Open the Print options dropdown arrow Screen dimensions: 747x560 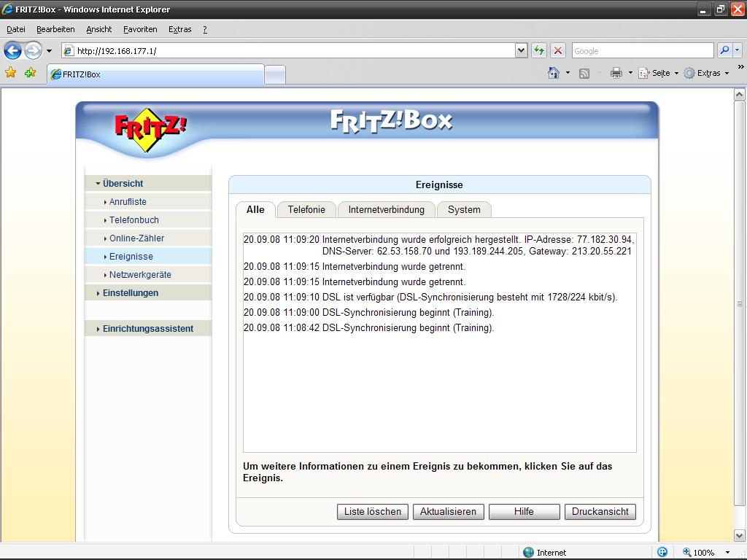[x=630, y=73]
